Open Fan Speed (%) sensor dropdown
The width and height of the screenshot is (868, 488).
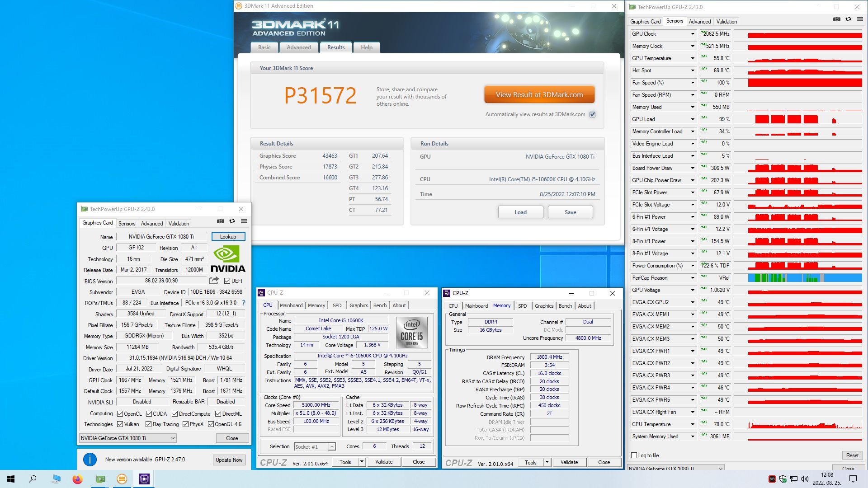[x=692, y=83]
